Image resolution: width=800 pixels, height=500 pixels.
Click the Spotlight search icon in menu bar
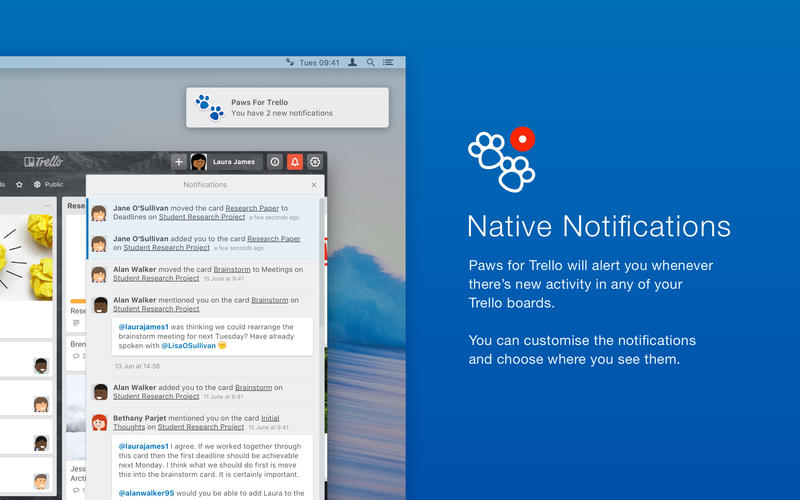(370, 62)
